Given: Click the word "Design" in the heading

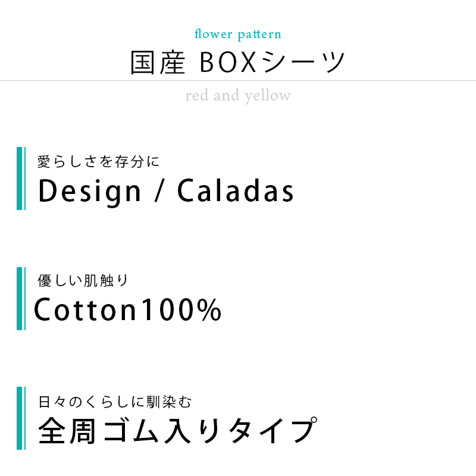Looking at the screenshot, I should click(90, 192).
